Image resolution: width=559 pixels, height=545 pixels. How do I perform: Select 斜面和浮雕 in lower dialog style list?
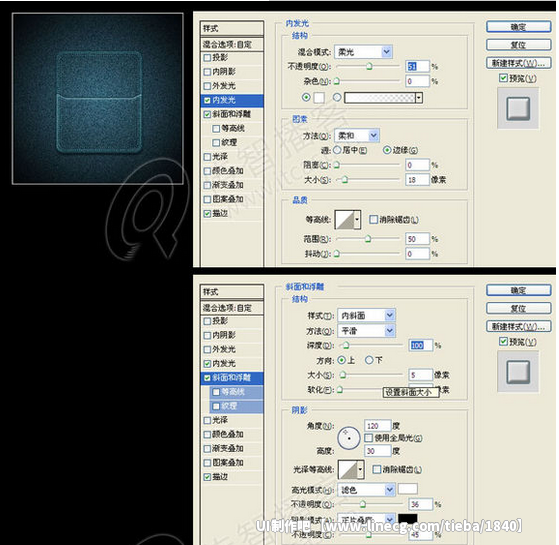232,377
